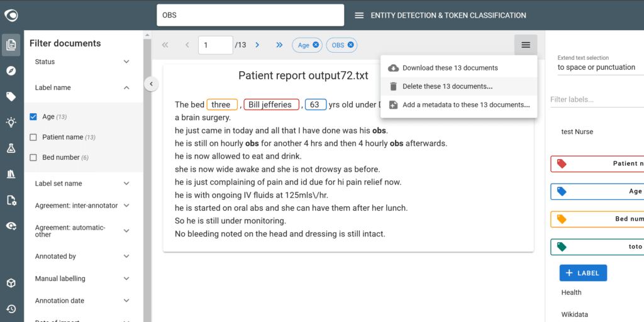
Task: Open the eye review icon in sidebar
Action: tap(11, 226)
